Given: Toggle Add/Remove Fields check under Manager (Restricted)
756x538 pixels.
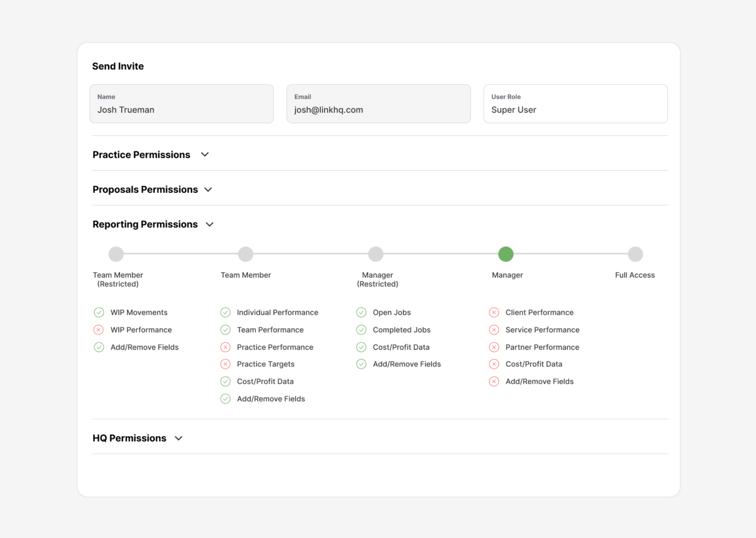Looking at the screenshot, I should 361,364.
